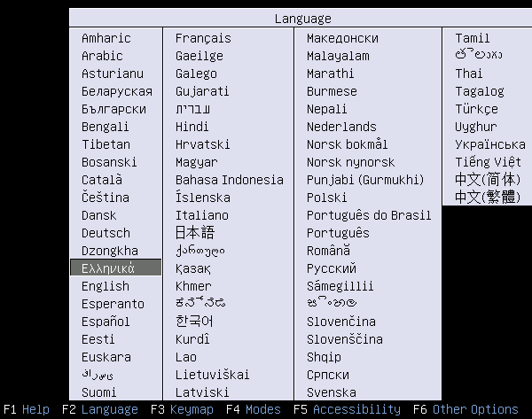Screen dimensions: 532x419
Task: Click the highlighted Ελληνικά entry
Action: pos(108,268)
